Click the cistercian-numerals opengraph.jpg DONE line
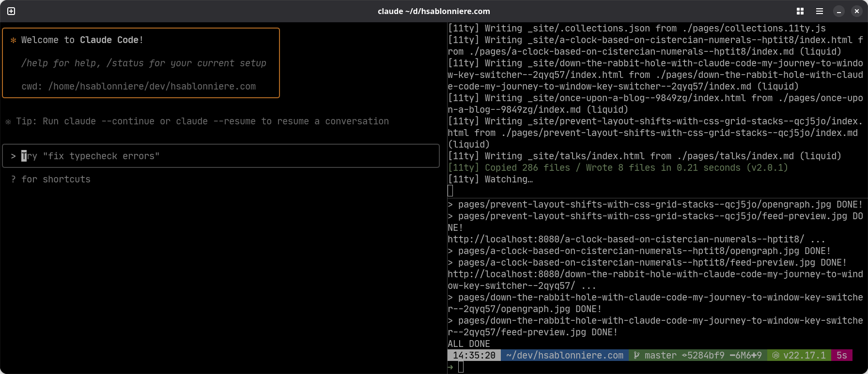The height and width of the screenshot is (374, 868). (639, 251)
